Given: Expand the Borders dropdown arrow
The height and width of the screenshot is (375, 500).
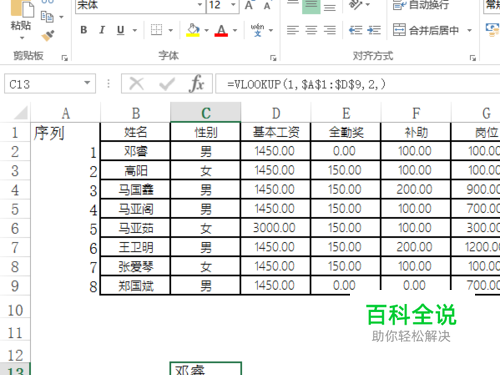Looking at the screenshot, I should (x=171, y=30).
